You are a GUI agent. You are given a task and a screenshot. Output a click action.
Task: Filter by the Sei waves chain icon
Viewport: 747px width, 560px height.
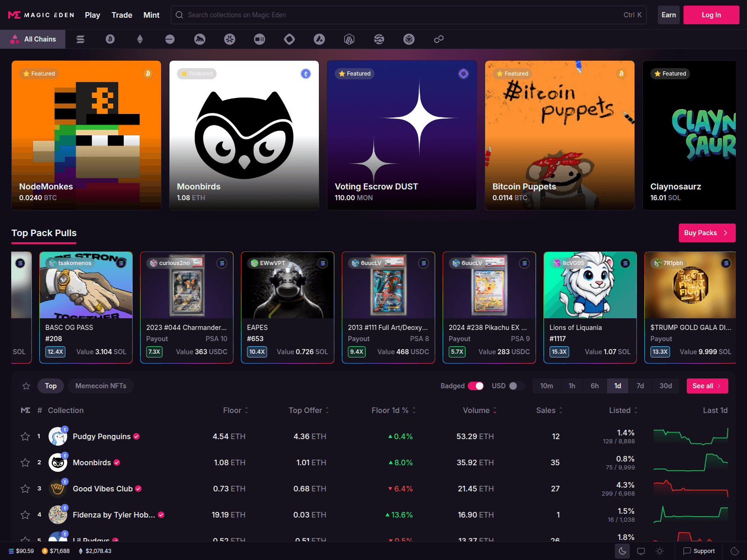379,39
